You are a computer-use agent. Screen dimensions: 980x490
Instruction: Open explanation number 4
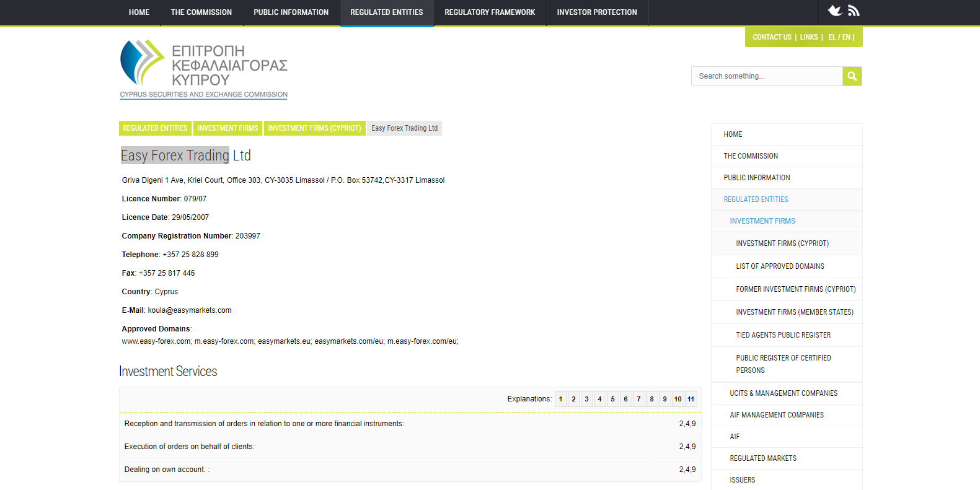pos(599,399)
